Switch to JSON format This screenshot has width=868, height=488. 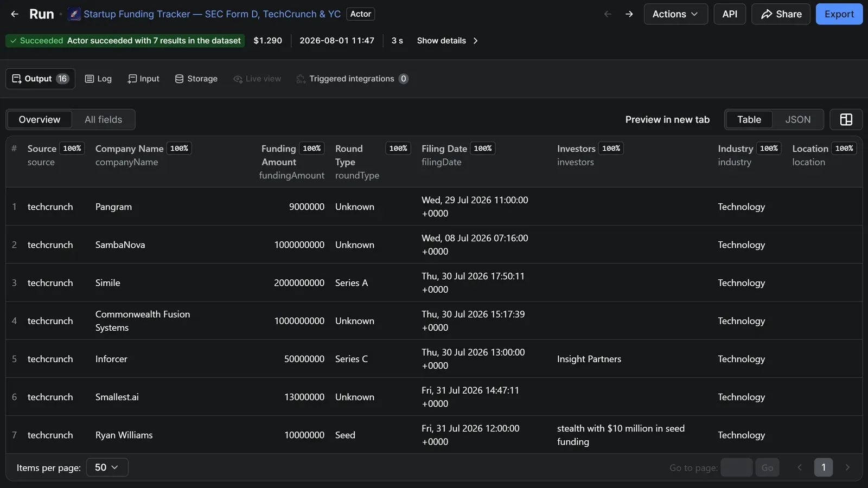click(797, 119)
